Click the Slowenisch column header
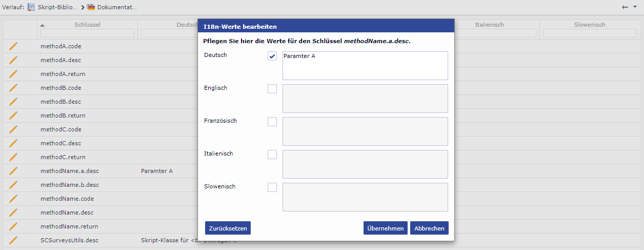This screenshot has width=644, height=250. click(590, 25)
